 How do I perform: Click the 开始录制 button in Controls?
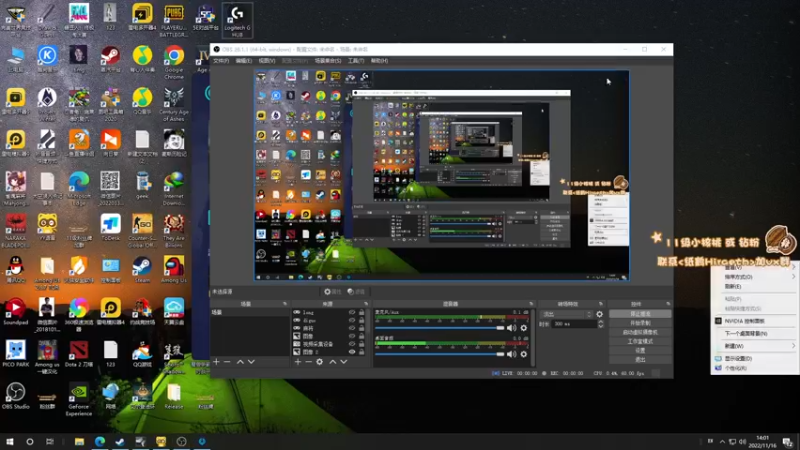640,323
